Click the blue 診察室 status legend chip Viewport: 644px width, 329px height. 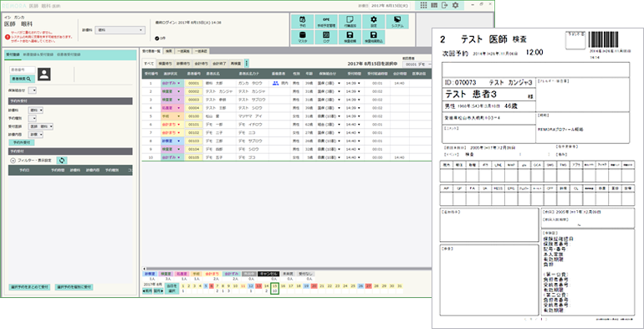(149, 273)
